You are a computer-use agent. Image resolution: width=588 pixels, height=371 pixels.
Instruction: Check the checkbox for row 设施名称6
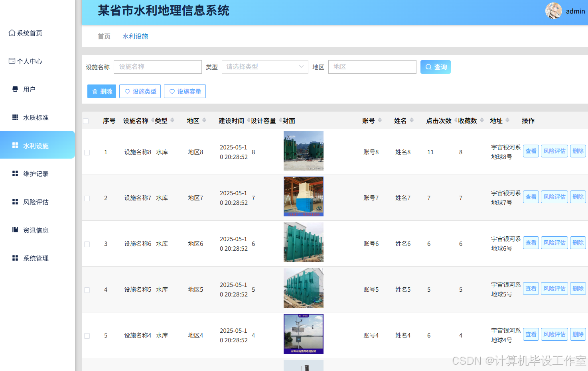click(x=87, y=244)
